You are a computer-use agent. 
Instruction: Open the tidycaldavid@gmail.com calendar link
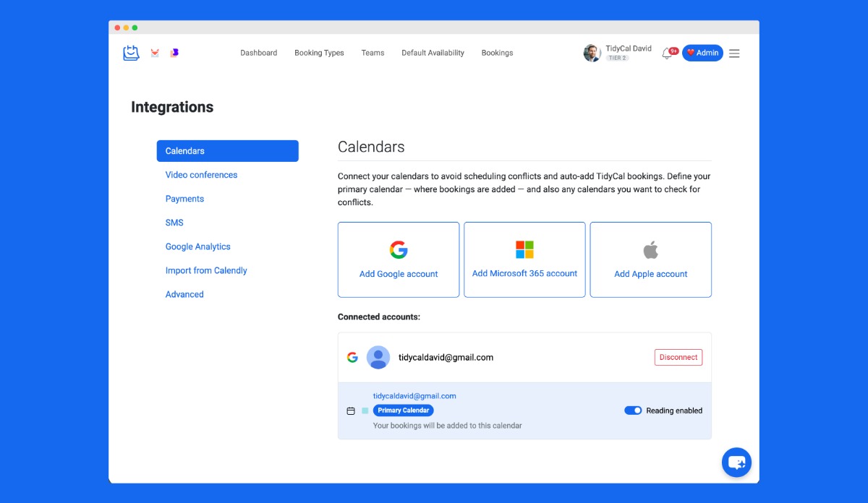tap(414, 396)
